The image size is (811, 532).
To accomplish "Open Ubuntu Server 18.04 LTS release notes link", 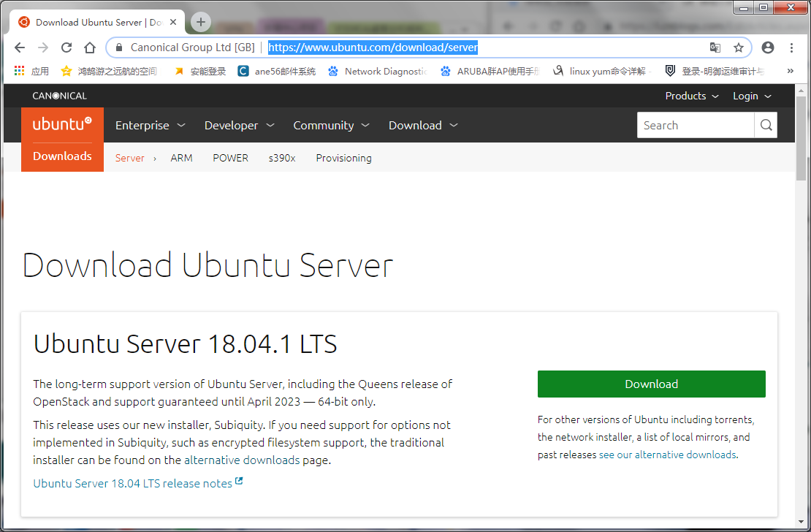I will point(137,483).
